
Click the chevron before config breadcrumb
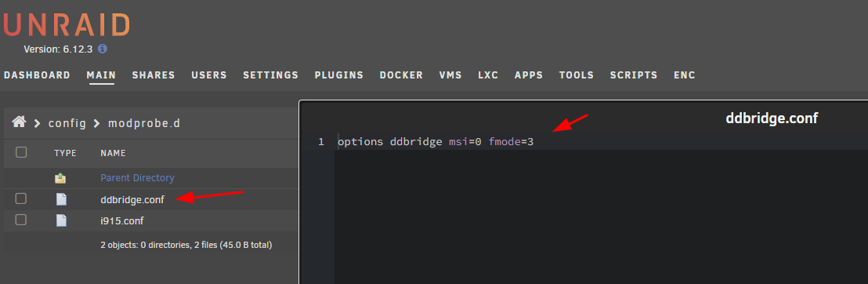[37, 123]
